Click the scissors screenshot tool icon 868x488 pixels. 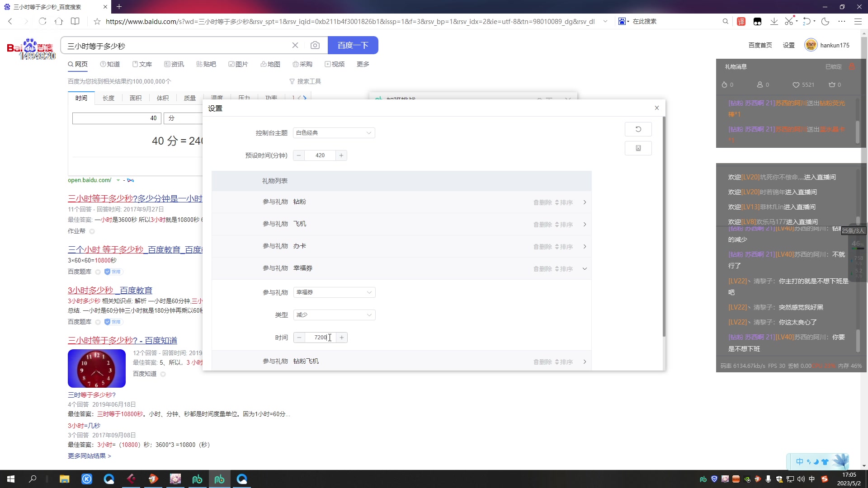point(789,21)
